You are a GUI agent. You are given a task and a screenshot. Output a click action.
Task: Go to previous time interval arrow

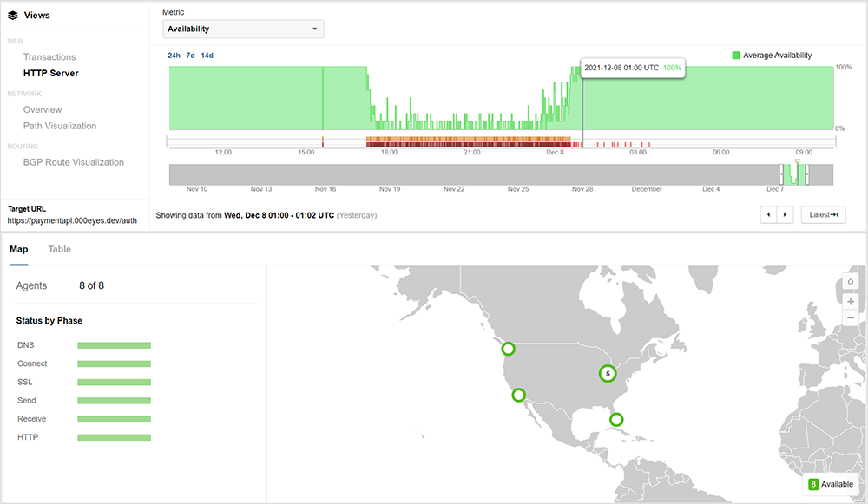click(x=768, y=214)
